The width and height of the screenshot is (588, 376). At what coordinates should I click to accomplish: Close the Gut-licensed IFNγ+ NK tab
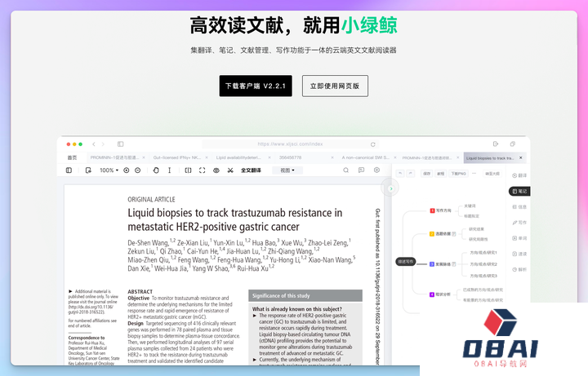pos(207,157)
